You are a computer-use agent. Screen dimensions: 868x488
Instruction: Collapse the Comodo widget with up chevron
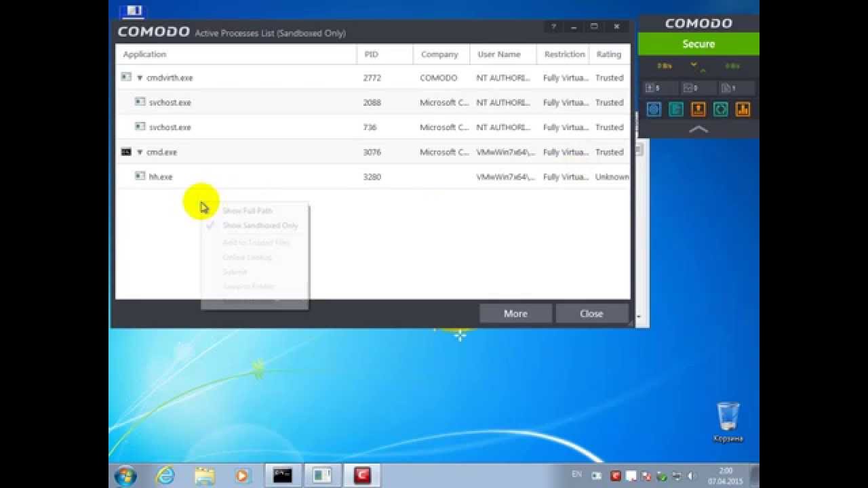click(x=698, y=129)
